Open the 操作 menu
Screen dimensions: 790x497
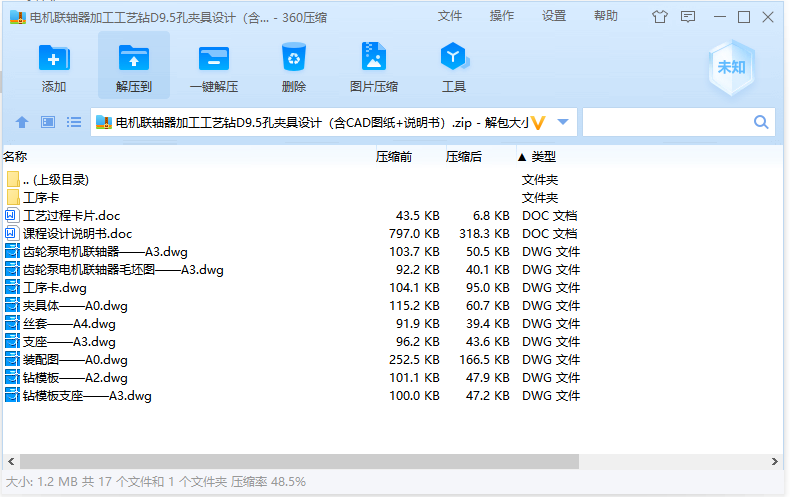click(x=502, y=16)
